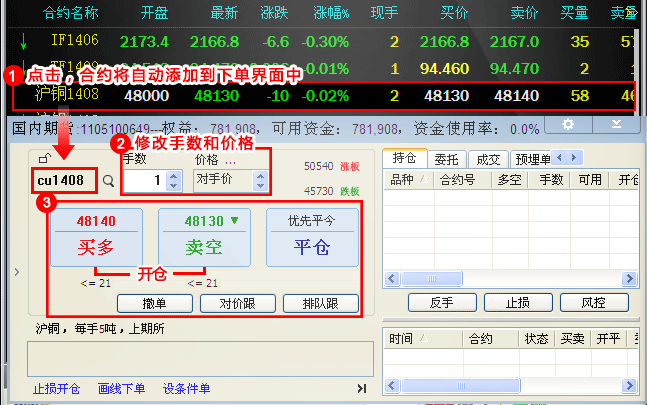Toggle the contract lock icon above cu1408
Image resolution: width=647 pixels, height=405 pixels.
click(43, 159)
